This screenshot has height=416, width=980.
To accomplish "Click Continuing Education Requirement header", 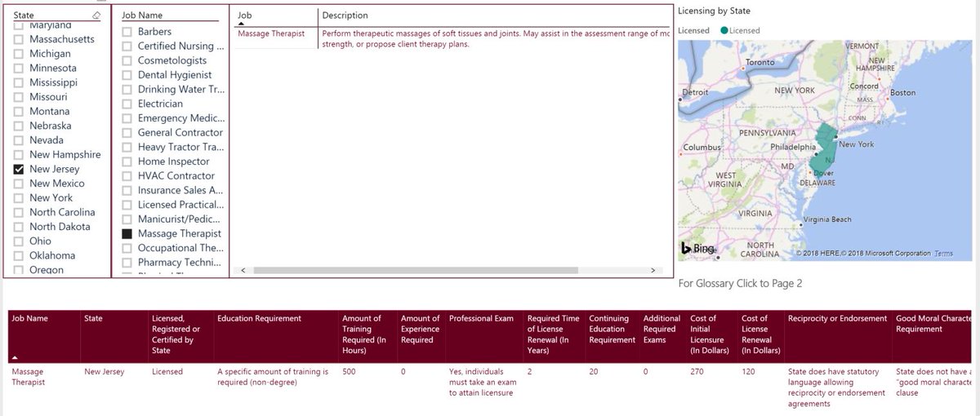I will click(x=612, y=330).
